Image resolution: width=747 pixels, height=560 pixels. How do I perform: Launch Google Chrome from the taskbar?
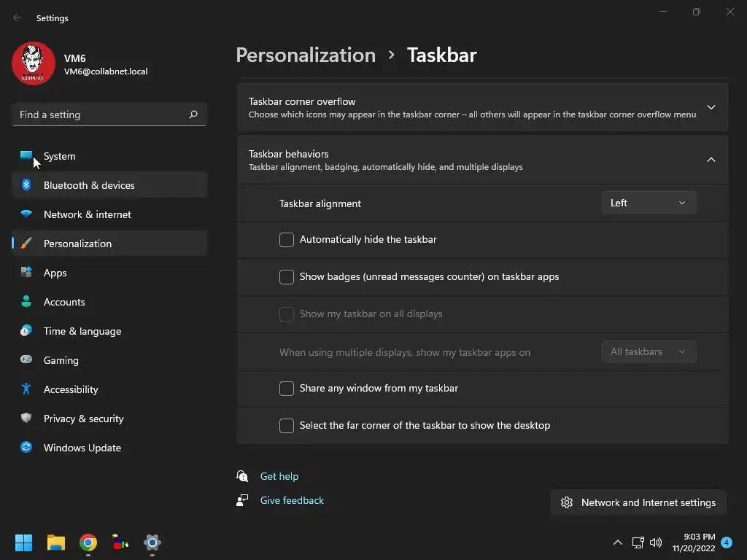(x=88, y=542)
